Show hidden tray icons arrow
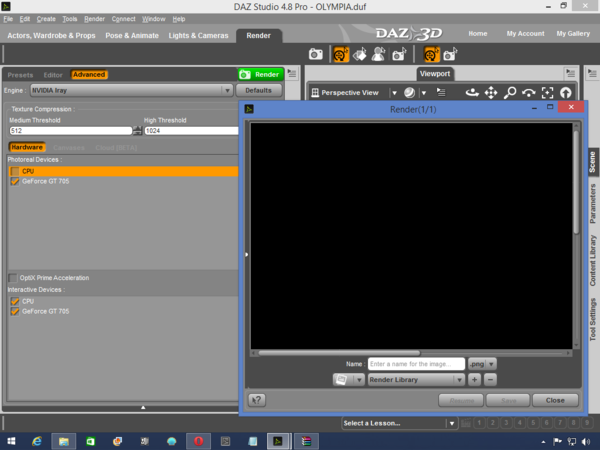Viewport: 600px width, 450px height. click(x=543, y=442)
